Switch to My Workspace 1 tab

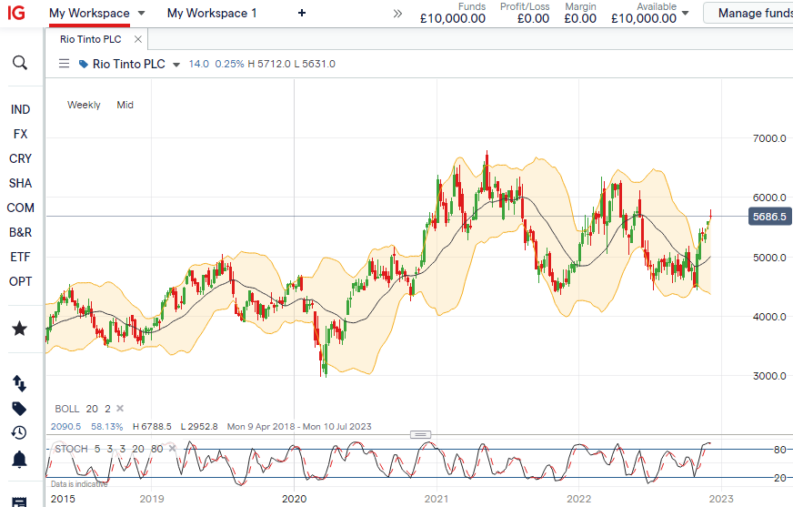click(212, 13)
